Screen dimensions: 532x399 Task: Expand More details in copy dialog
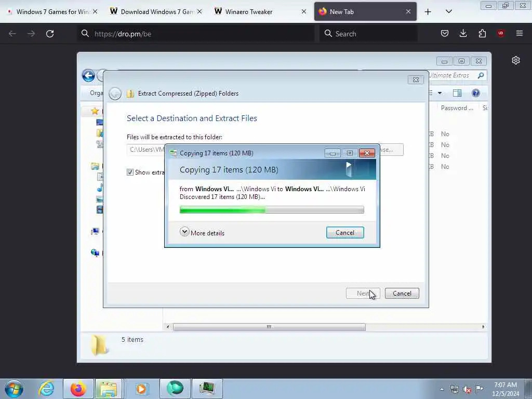[x=202, y=233]
